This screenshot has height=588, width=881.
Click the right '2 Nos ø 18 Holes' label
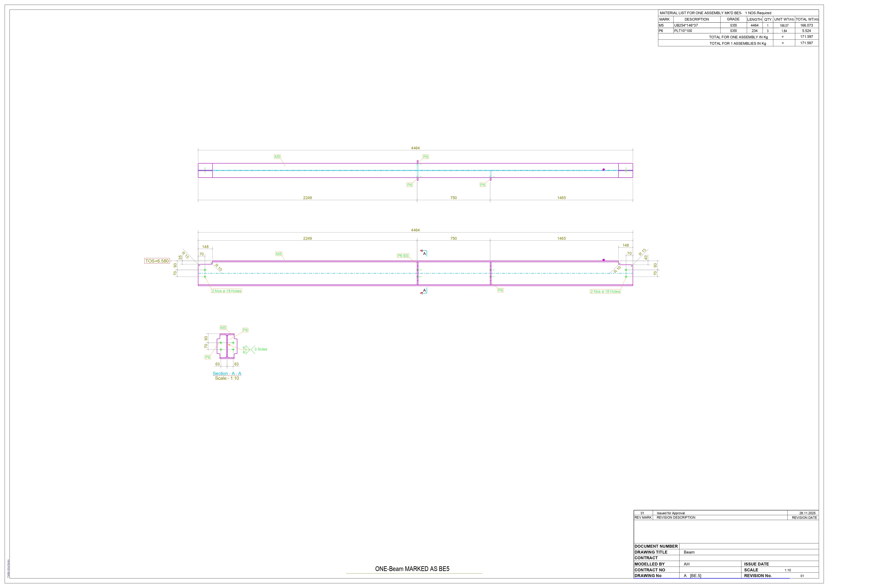605,291
